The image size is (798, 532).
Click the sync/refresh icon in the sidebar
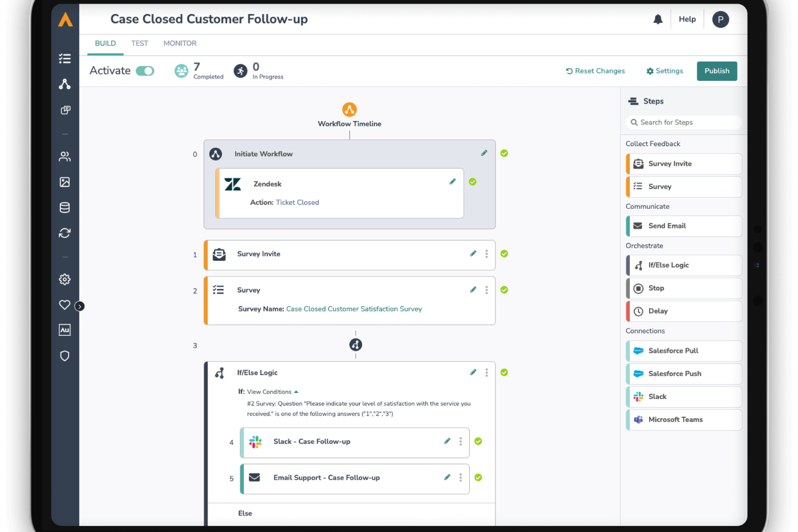[65, 233]
